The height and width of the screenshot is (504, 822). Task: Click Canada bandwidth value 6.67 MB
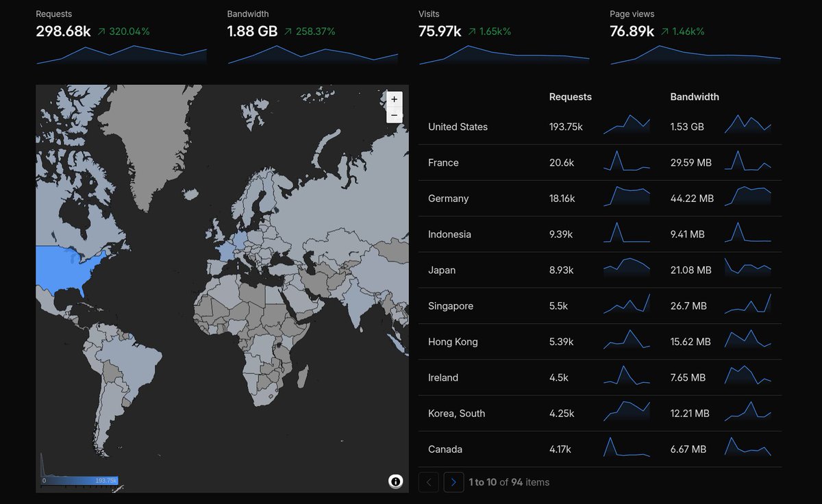688,449
